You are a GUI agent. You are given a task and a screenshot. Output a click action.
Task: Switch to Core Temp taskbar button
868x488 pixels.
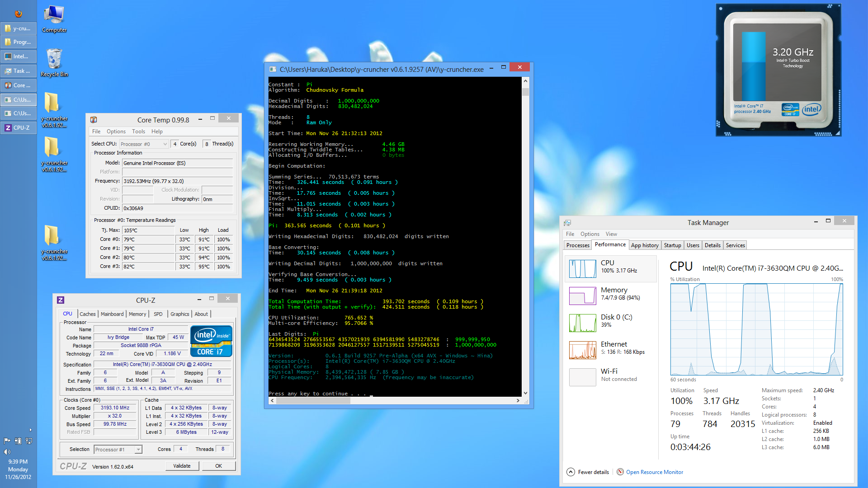tap(19, 85)
